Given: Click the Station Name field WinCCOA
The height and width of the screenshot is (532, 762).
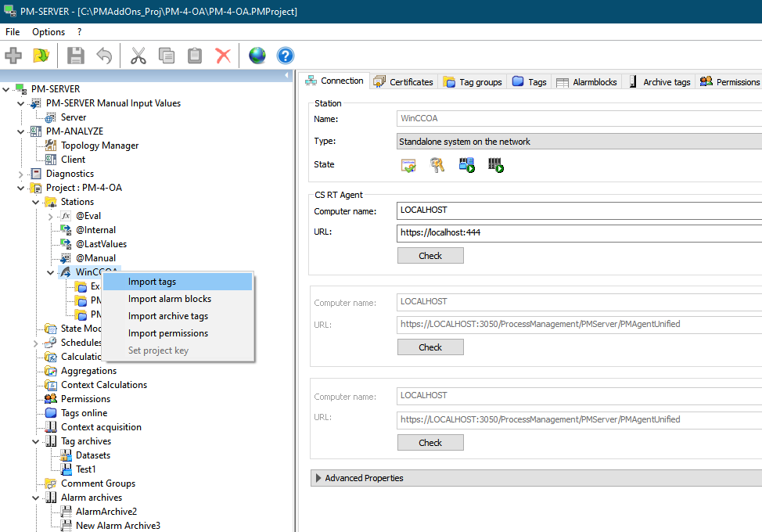Looking at the screenshot, I should pos(579,119).
